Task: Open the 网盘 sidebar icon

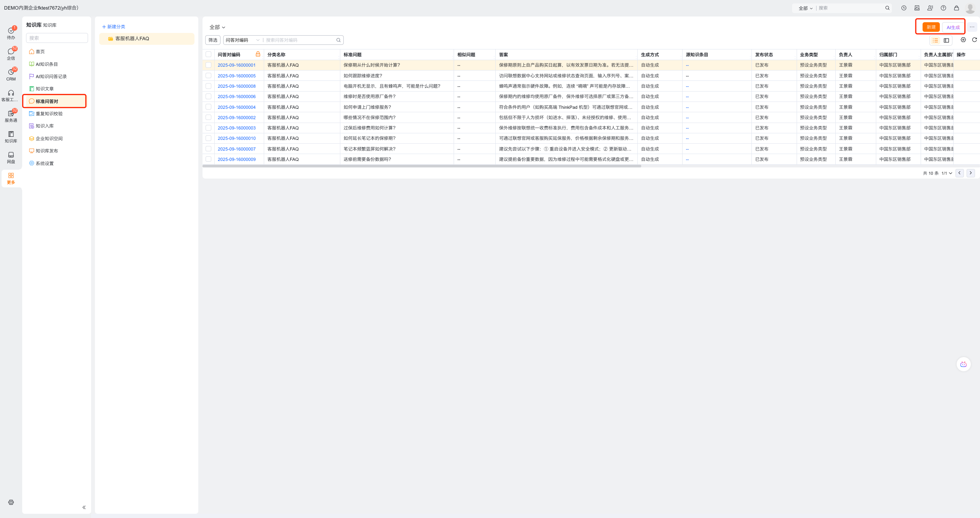Action: (11, 157)
